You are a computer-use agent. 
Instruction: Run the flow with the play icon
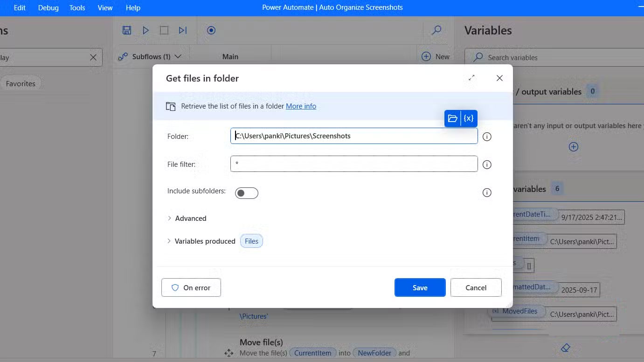coord(145,30)
